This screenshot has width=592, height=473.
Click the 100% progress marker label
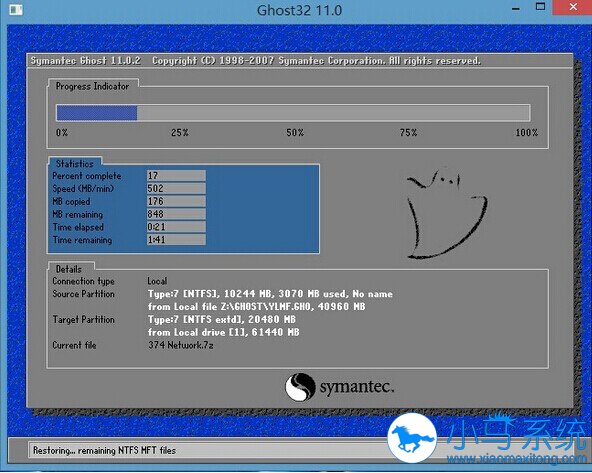(x=527, y=133)
